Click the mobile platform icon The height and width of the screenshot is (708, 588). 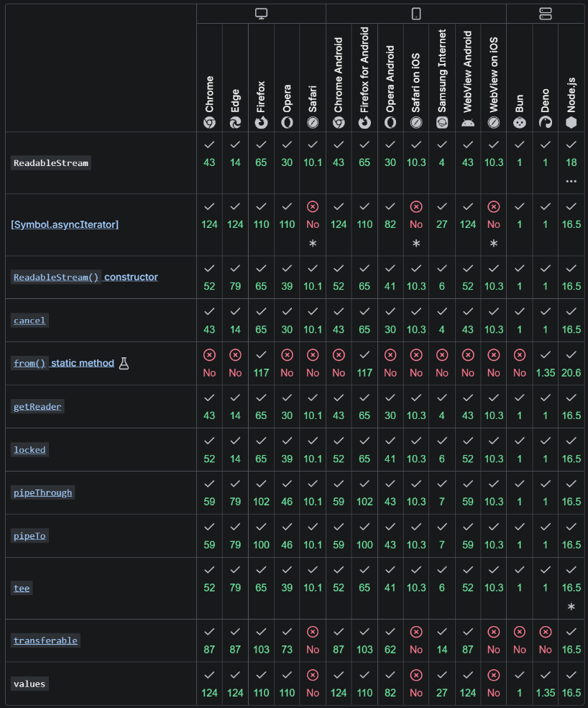[x=416, y=14]
